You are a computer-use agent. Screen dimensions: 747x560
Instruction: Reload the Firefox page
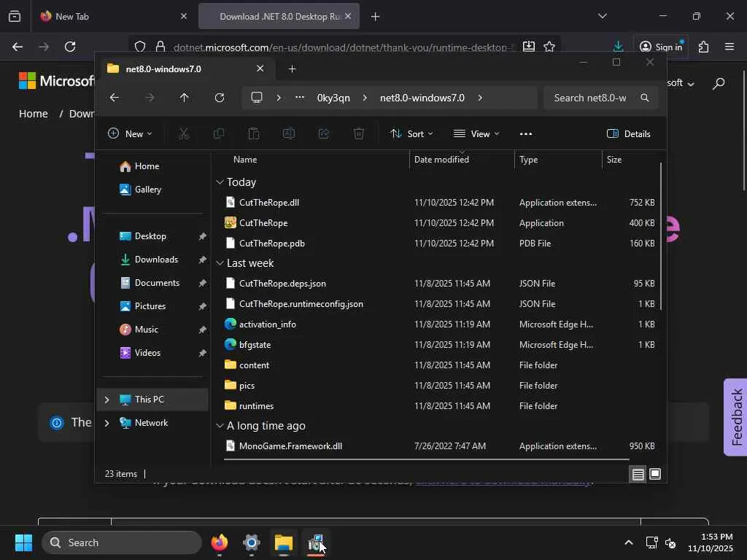point(70,47)
